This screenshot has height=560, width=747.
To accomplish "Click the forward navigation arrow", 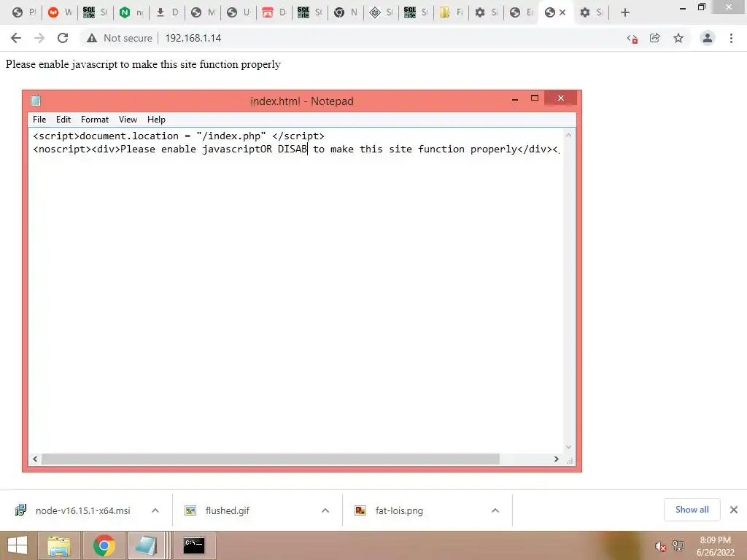I will pos(39,38).
